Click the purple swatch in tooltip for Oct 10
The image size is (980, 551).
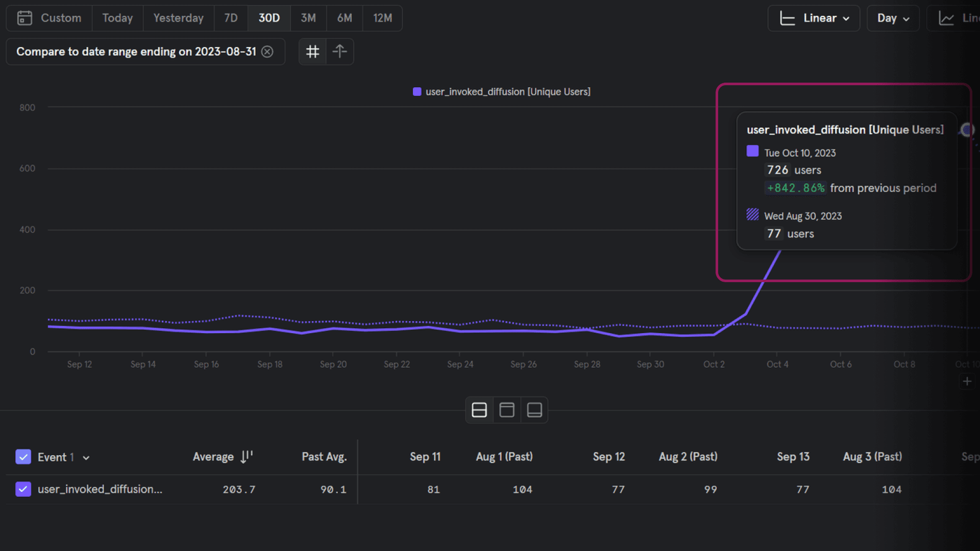click(752, 151)
